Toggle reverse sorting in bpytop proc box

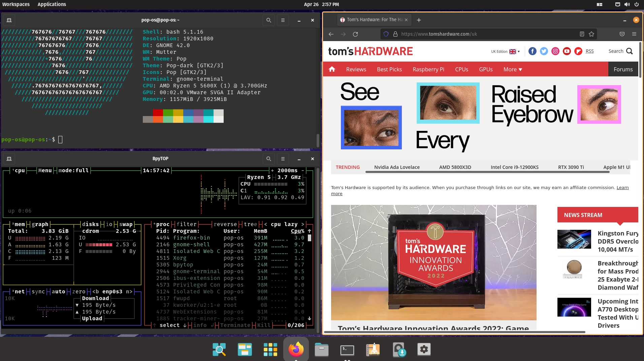(x=225, y=224)
